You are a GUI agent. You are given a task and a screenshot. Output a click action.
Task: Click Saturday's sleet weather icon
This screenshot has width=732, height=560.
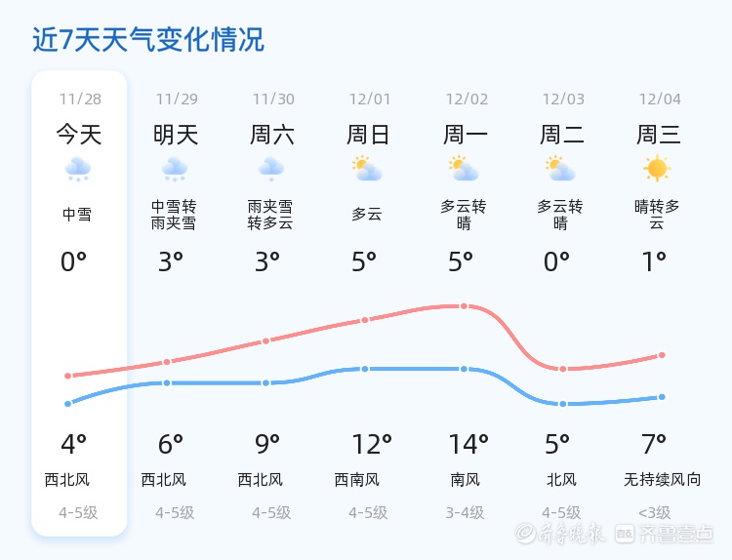tap(271, 170)
